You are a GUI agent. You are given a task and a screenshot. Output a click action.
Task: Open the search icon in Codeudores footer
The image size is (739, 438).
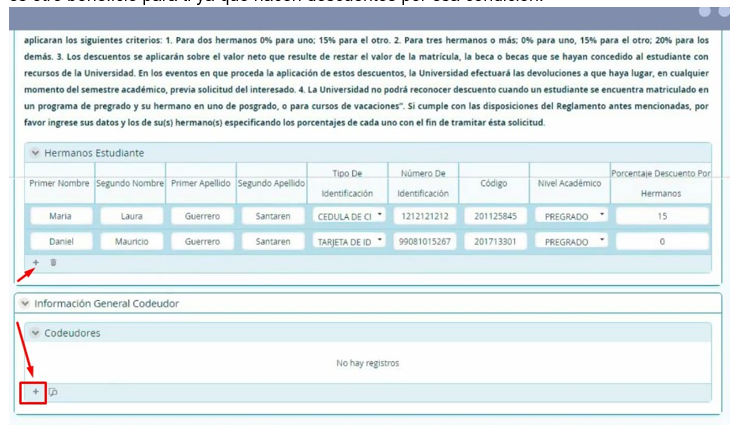click(x=53, y=392)
